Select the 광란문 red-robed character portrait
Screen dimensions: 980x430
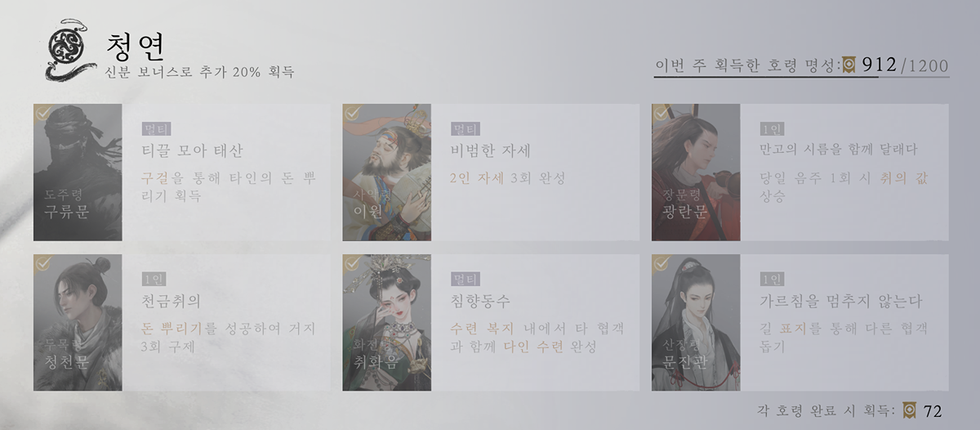(696, 172)
